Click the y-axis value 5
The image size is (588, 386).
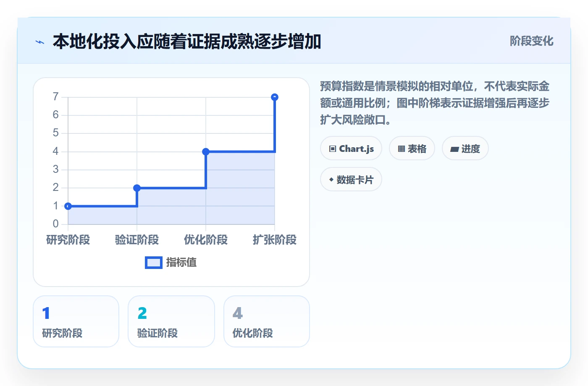tap(55, 133)
